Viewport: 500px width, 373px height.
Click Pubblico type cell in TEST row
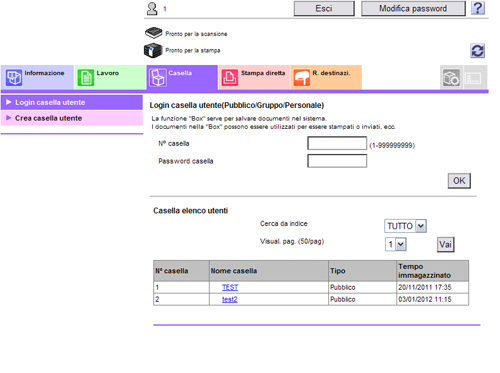(x=362, y=287)
